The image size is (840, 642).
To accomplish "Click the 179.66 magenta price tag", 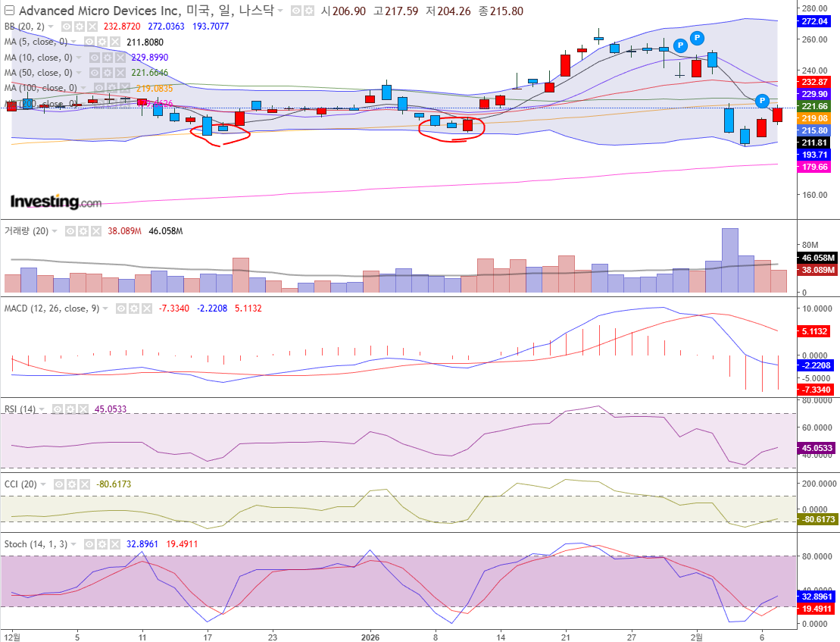I will (x=815, y=167).
